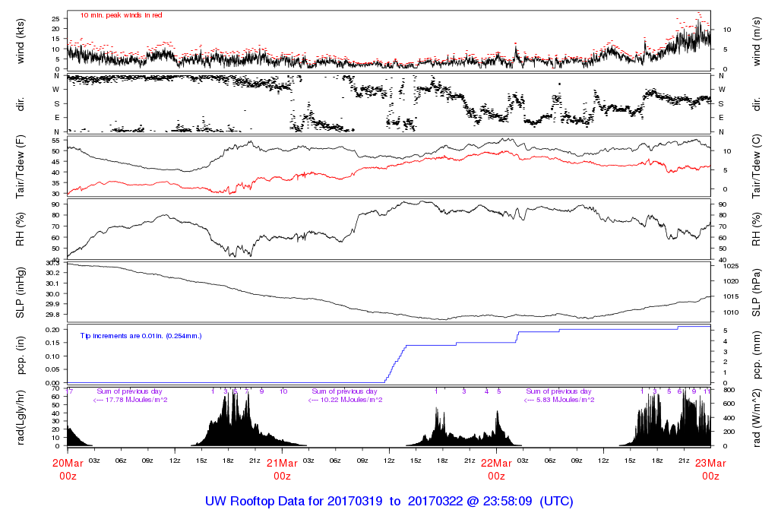
Task: Select the '400' W/m^2 tick value
Action: click(x=729, y=418)
